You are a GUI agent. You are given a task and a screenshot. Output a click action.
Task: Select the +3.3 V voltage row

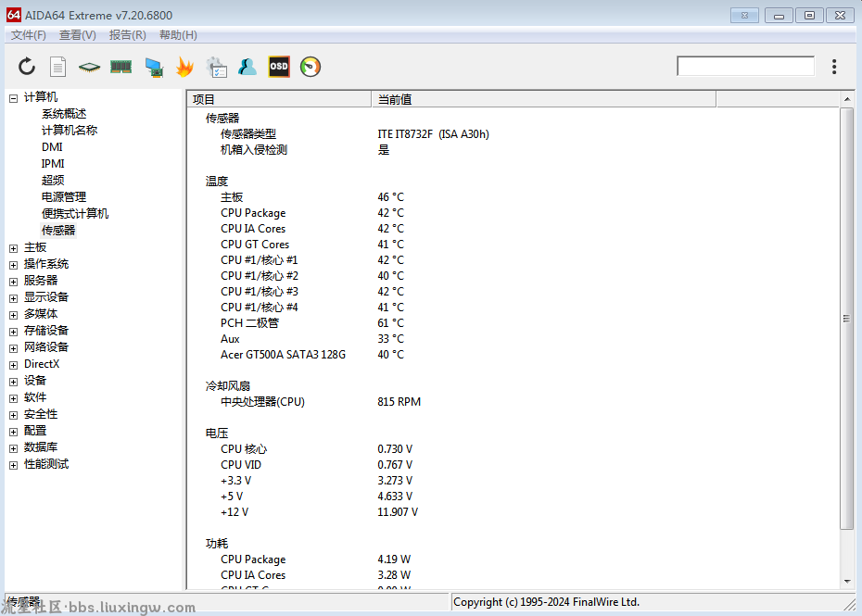(x=514, y=481)
